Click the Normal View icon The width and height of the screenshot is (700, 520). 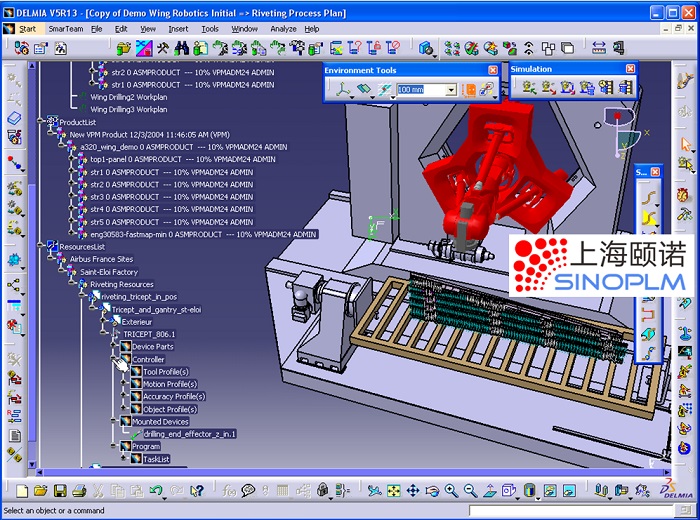pyautogui.click(x=490, y=491)
